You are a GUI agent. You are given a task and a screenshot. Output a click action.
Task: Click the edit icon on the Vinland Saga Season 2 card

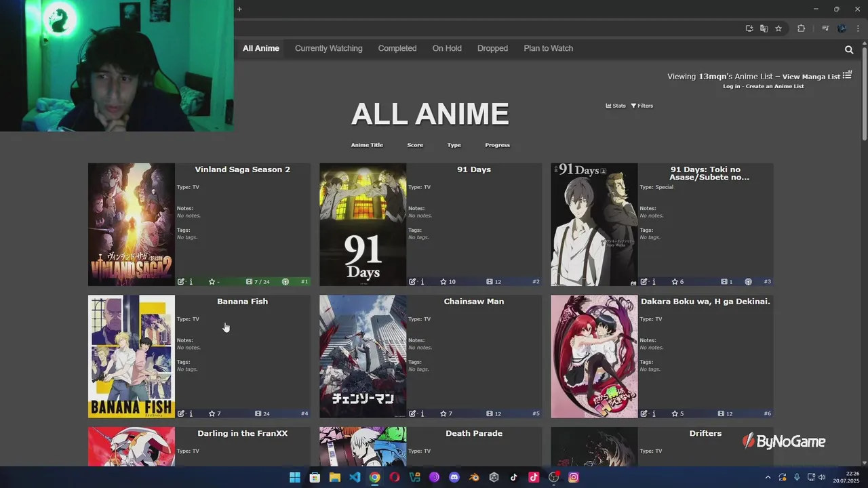coord(181,281)
